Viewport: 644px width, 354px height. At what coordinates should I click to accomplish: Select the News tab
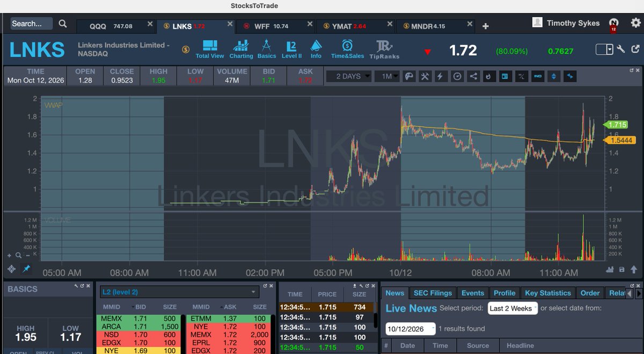click(395, 293)
